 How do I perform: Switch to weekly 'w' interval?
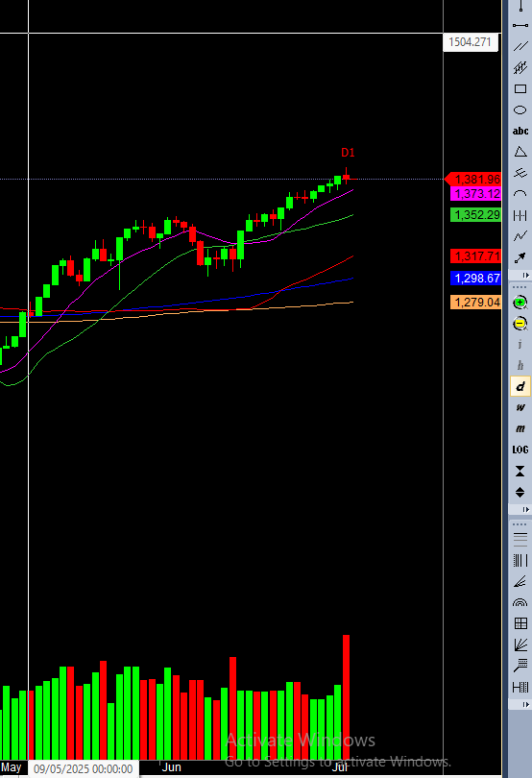click(520, 407)
